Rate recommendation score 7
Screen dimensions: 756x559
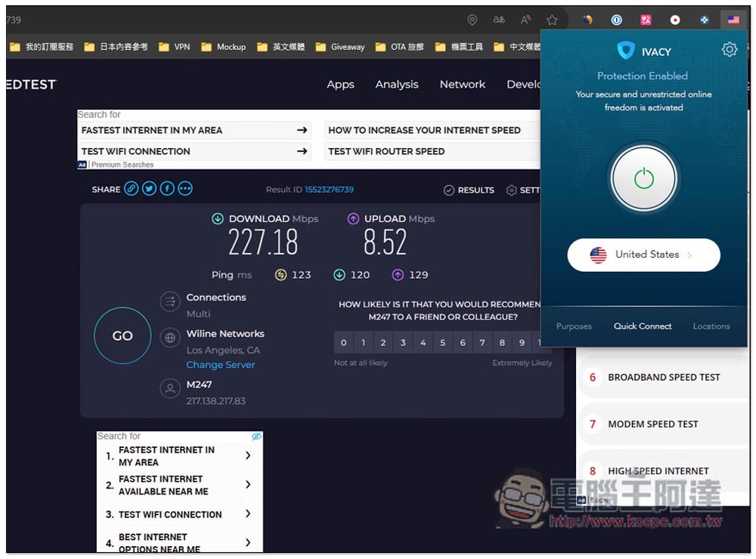click(x=482, y=343)
